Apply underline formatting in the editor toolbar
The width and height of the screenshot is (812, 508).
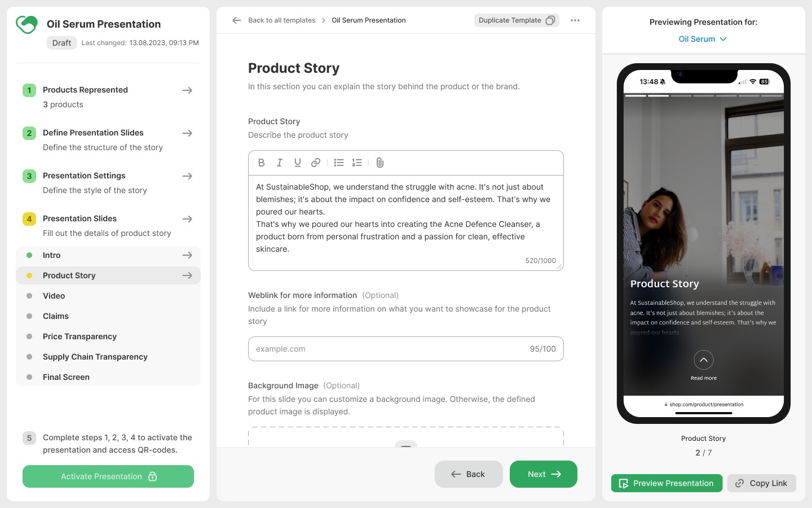click(298, 163)
